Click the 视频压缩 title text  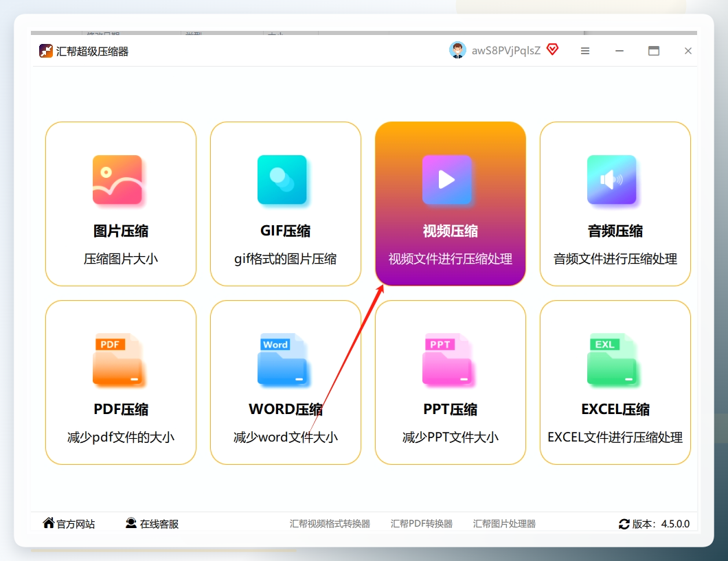pyautogui.click(x=451, y=231)
